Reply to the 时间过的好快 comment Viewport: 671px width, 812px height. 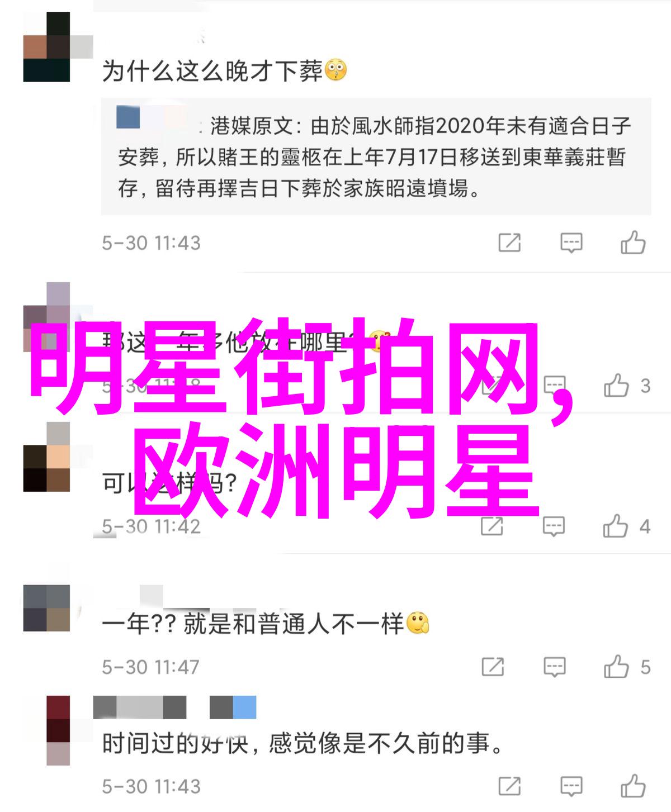point(571,786)
